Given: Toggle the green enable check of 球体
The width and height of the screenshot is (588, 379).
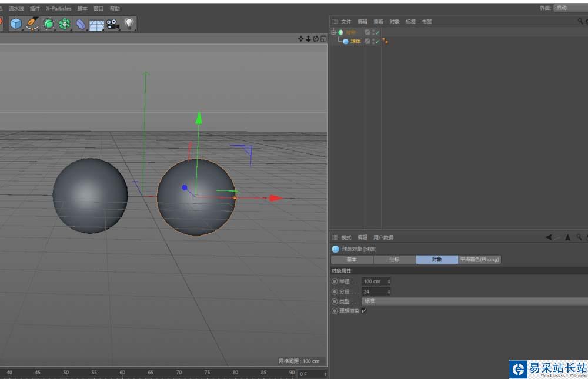Looking at the screenshot, I should [377, 42].
